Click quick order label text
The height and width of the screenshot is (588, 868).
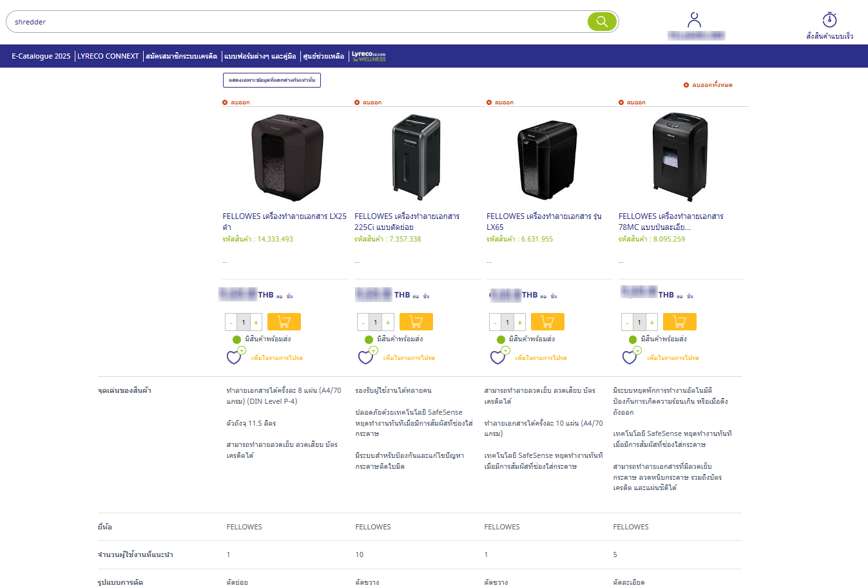[829, 36]
